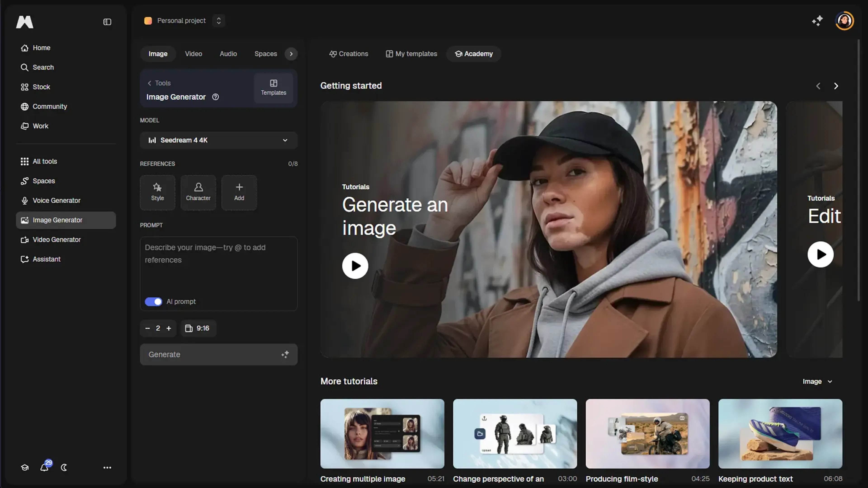This screenshot has height=488, width=868.
Task: Open the Seedream 4 4K model dropdown
Action: point(219,140)
